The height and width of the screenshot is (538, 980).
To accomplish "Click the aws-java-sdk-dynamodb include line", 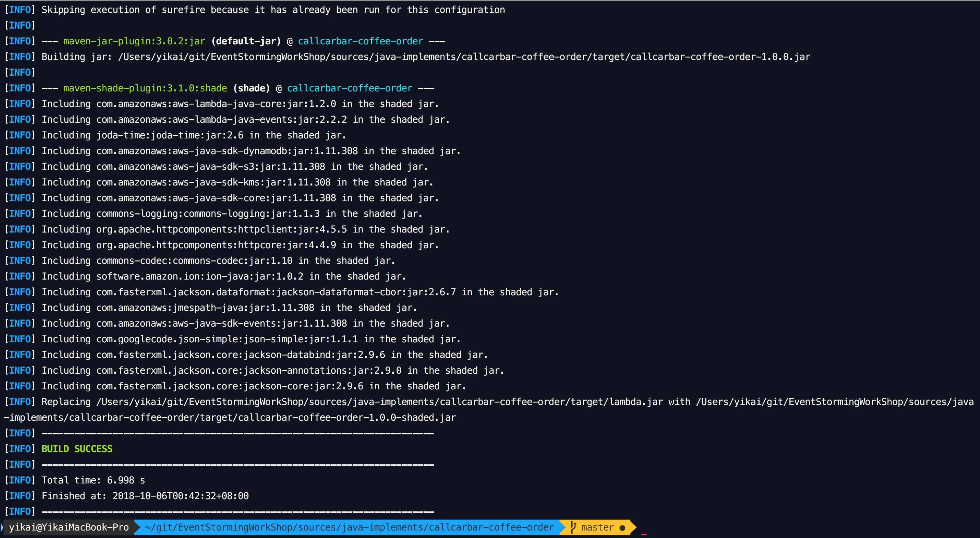I will click(251, 151).
